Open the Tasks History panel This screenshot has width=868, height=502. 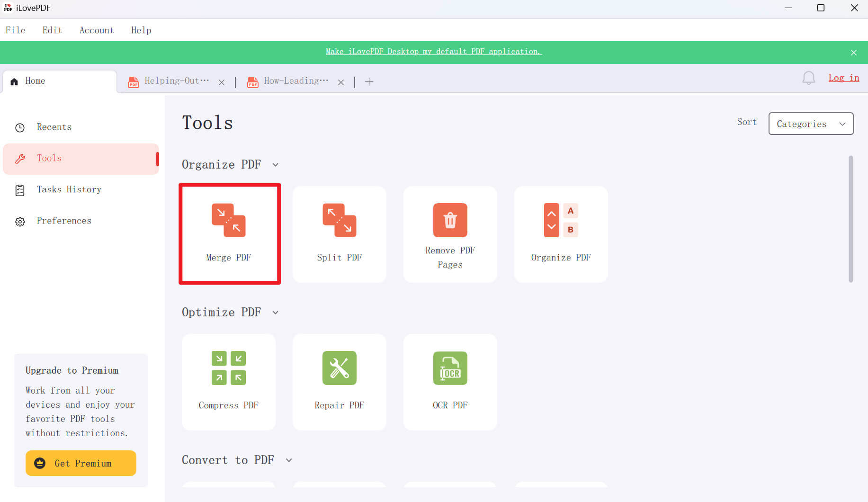point(69,189)
